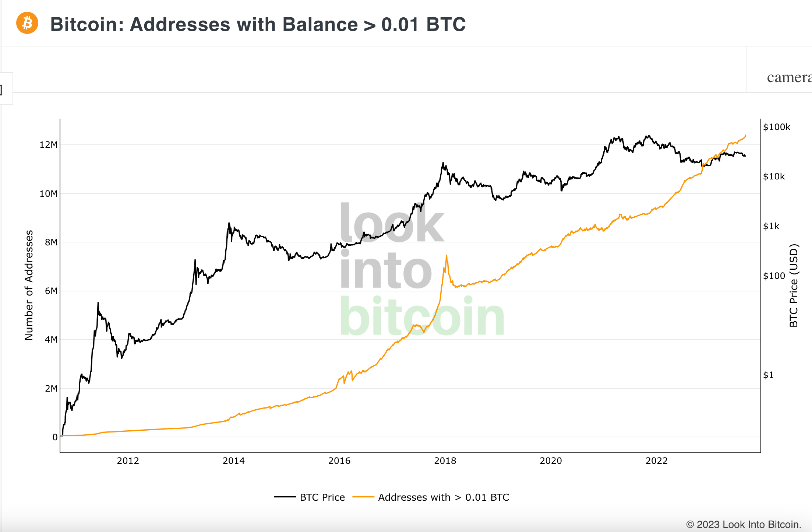The height and width of the screenshot is (532, 812).
Task: Click the black line swatch in legend
Action: tap(285, 497)
